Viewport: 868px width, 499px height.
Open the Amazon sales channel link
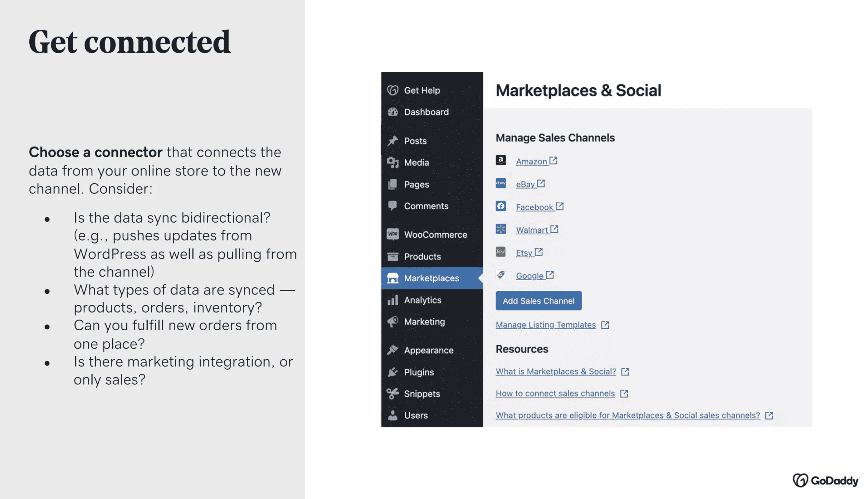[x=537, y=161]
